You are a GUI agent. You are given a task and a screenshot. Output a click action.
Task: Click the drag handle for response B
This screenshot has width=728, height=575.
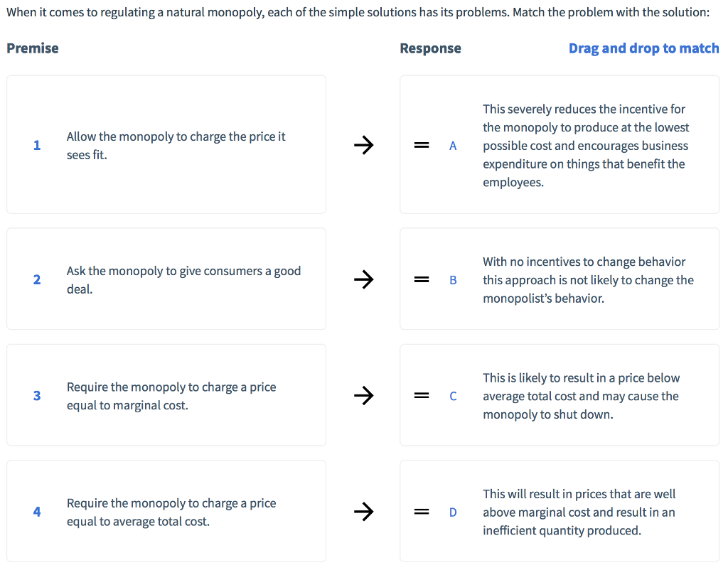(x=422, y=279)
